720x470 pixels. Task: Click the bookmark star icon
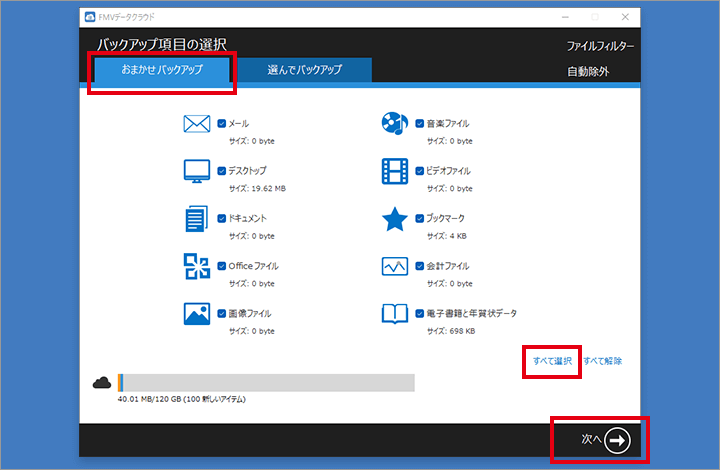point(395,219)
